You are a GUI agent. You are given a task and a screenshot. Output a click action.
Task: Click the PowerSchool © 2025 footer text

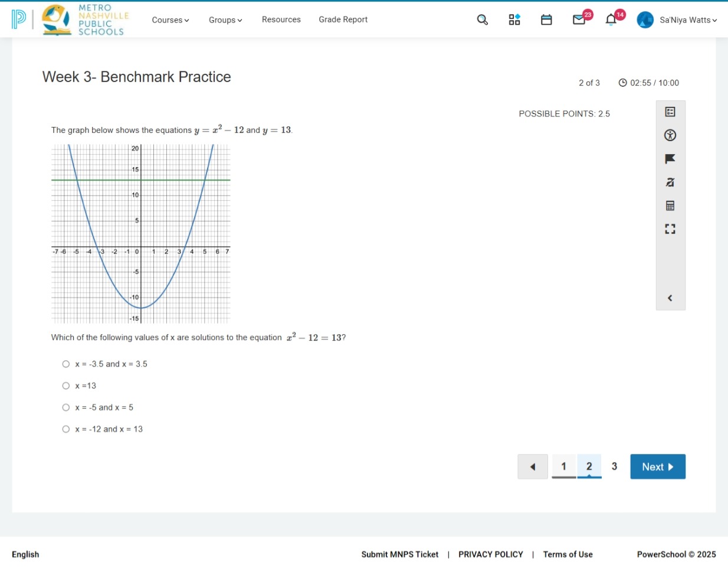pos(676,554)
